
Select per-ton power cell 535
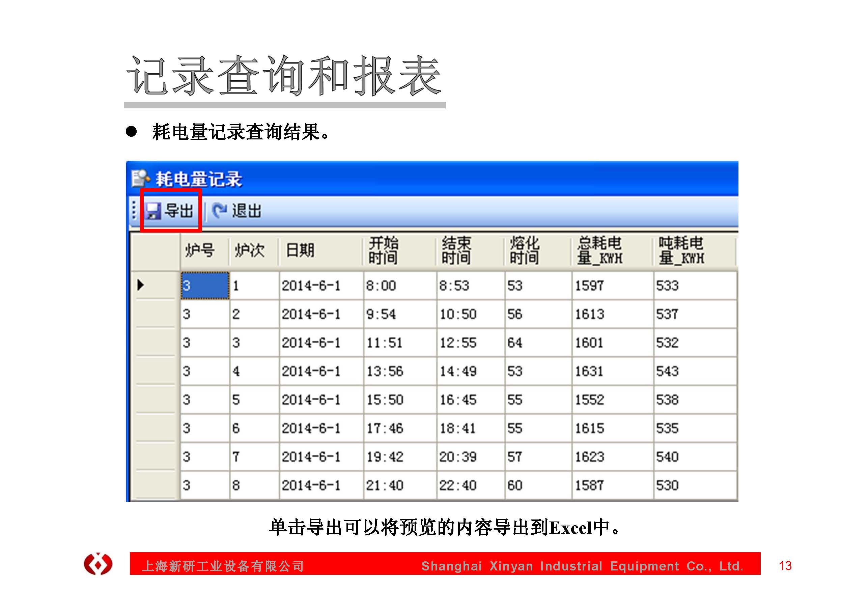point(695,429)
